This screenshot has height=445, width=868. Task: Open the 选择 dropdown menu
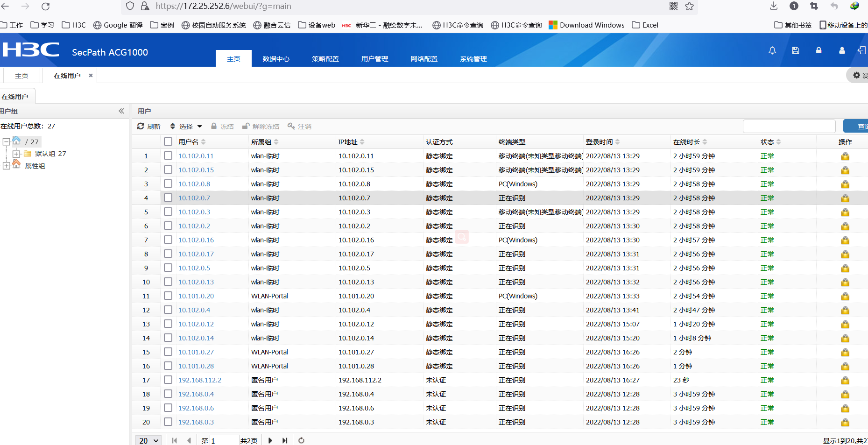coord(186,127)
